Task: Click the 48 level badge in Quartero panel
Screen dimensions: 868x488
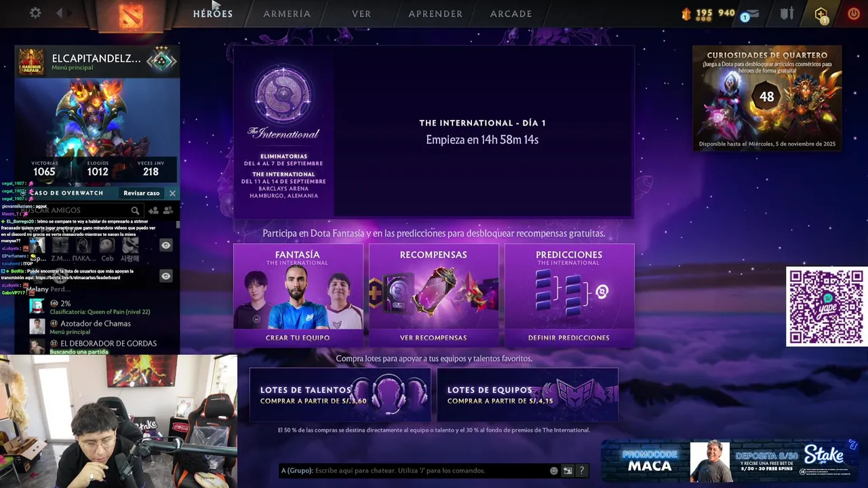Action: click(767, 97)
